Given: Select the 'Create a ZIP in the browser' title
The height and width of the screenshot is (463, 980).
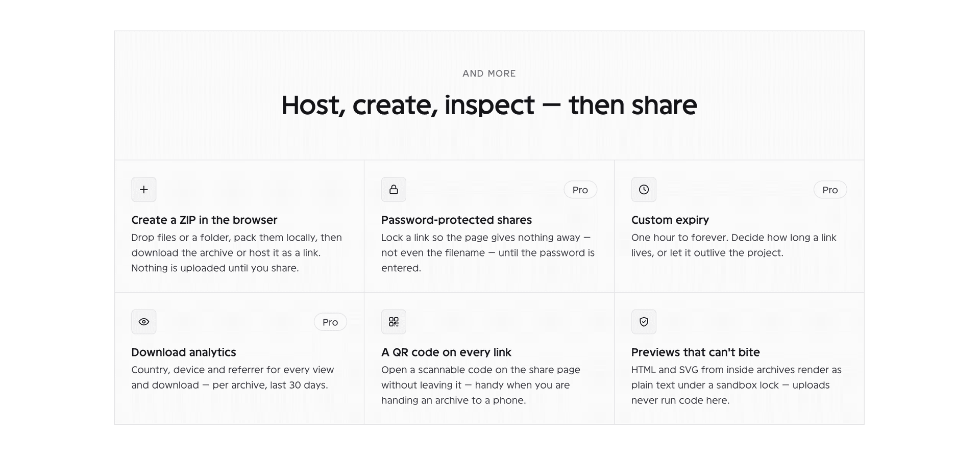Looking at the screenshot, I should pyautogui.click(x=204, y=220).
